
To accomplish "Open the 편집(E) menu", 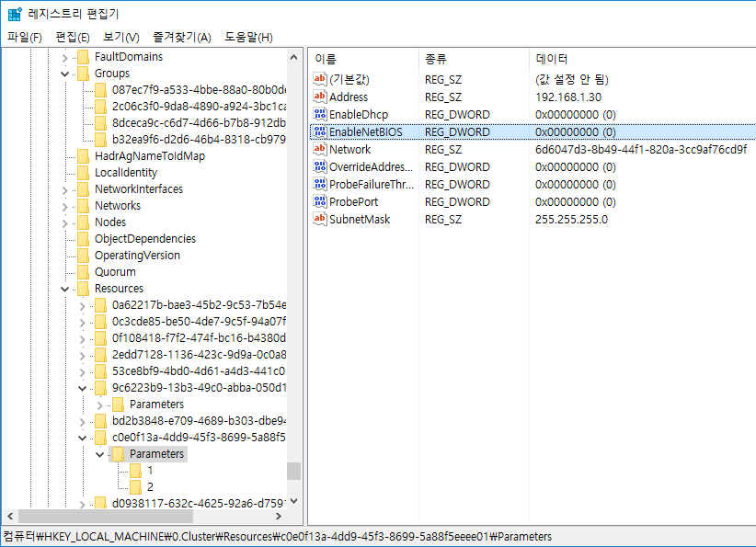I will [x=73, y=37].
